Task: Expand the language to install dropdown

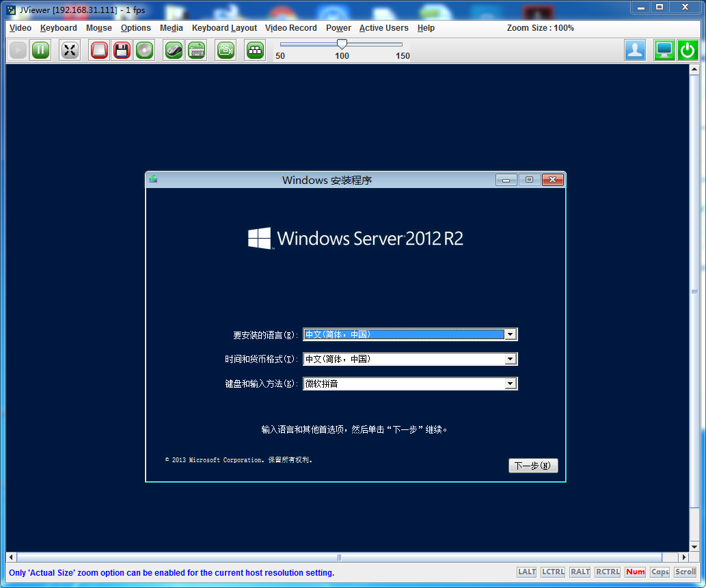Action: pyautogui.click(x=510, y=335)
